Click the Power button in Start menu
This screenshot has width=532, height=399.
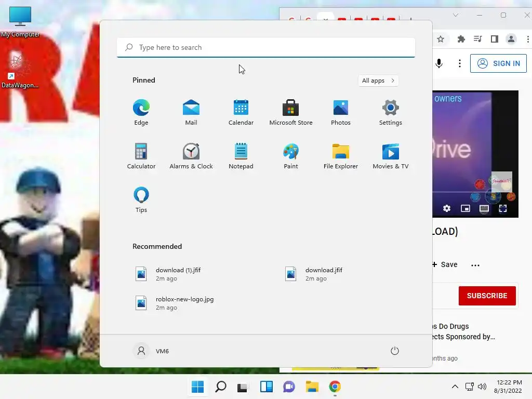click(395, 351)
